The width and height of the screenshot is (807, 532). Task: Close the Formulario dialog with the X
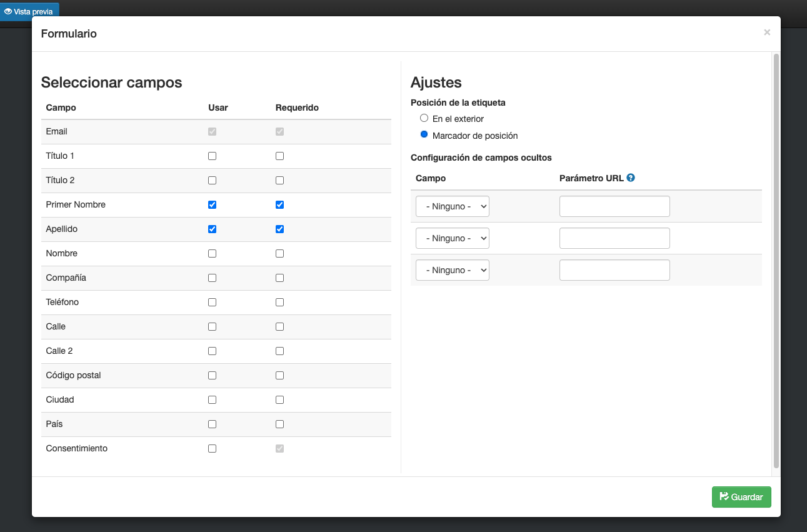[x=767, y=33]
